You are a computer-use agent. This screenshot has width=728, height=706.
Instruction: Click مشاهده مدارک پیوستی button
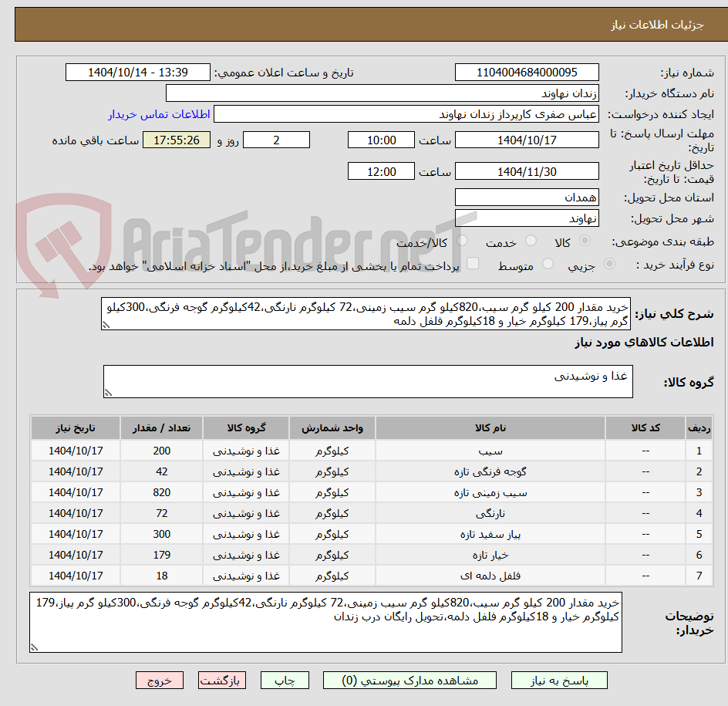[410, 681]
